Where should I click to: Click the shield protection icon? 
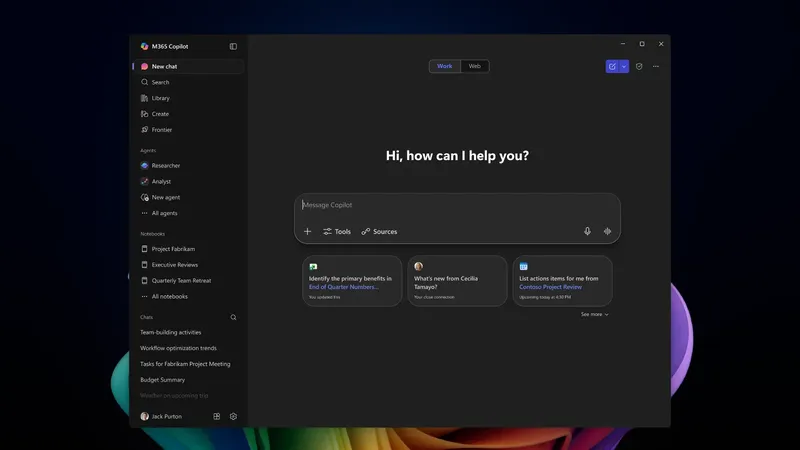tap(639, 66)
